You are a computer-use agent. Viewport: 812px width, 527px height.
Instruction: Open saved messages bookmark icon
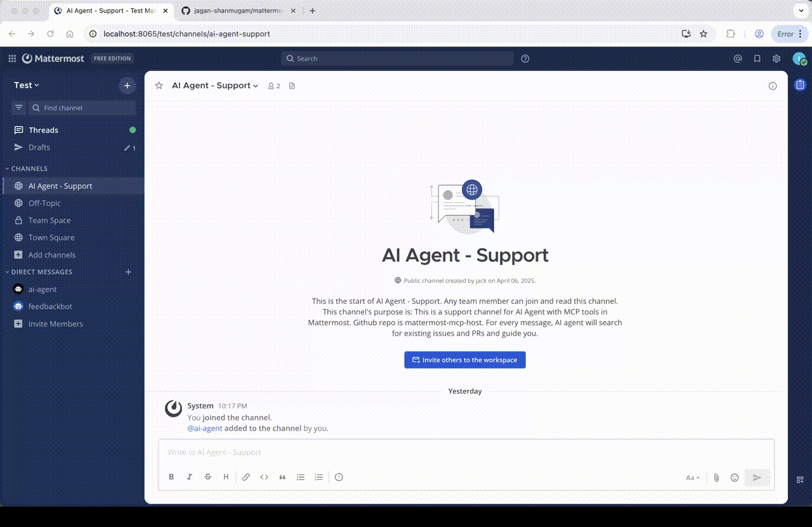point(757,58)
